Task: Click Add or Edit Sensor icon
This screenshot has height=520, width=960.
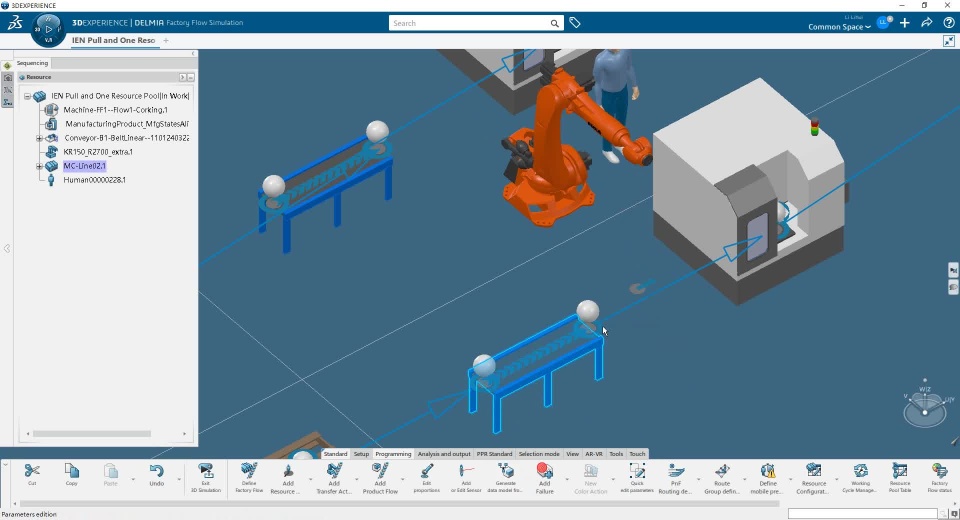Action: tap(466, 470)
